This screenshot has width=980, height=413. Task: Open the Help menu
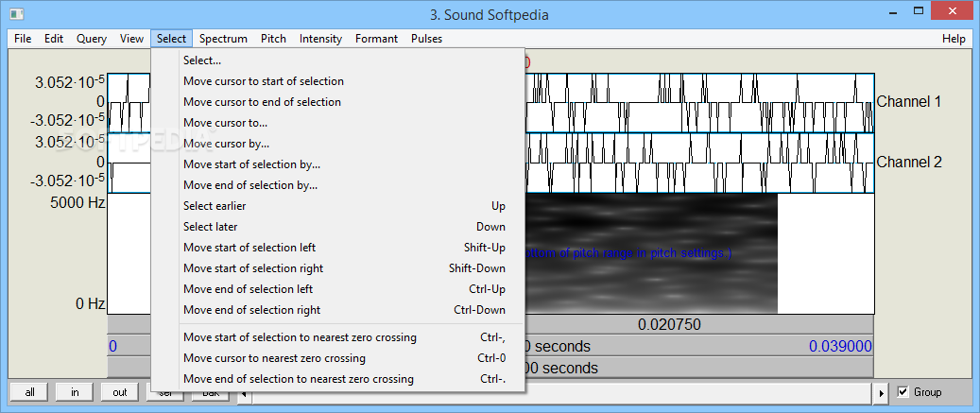[x=954, y=39]
